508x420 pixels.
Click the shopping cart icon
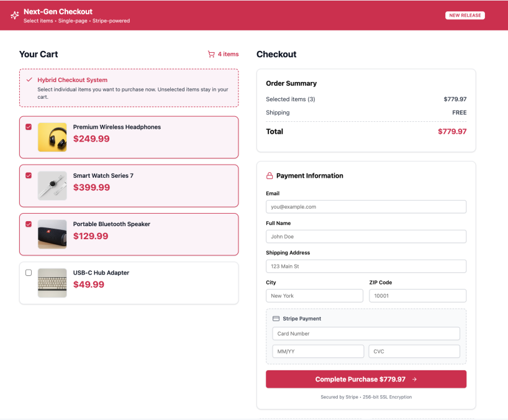(x=211, y=54)
